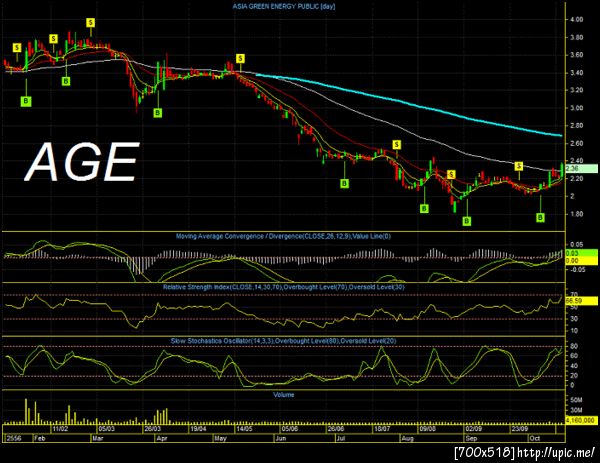This screenshot has height=463, width=600.
Task: Click the 3.00 price level on the price axis
Action: pos(576,108)
